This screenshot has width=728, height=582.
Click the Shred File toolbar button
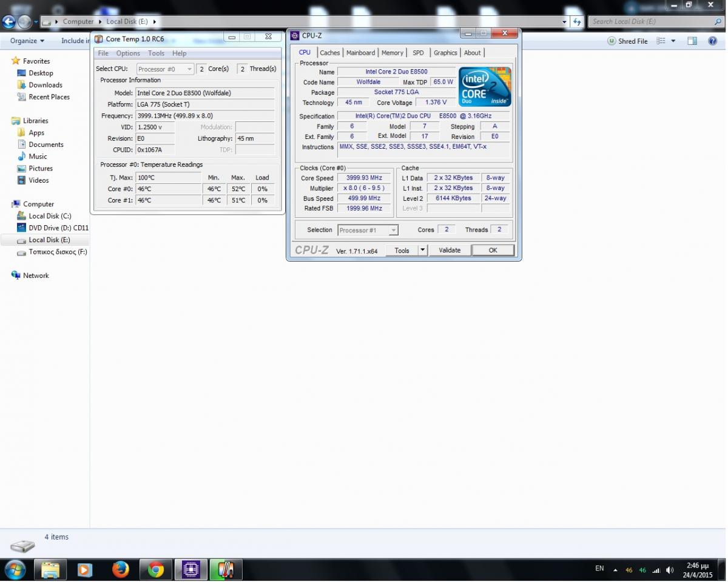pyautogui.click(x=628, y=41)
